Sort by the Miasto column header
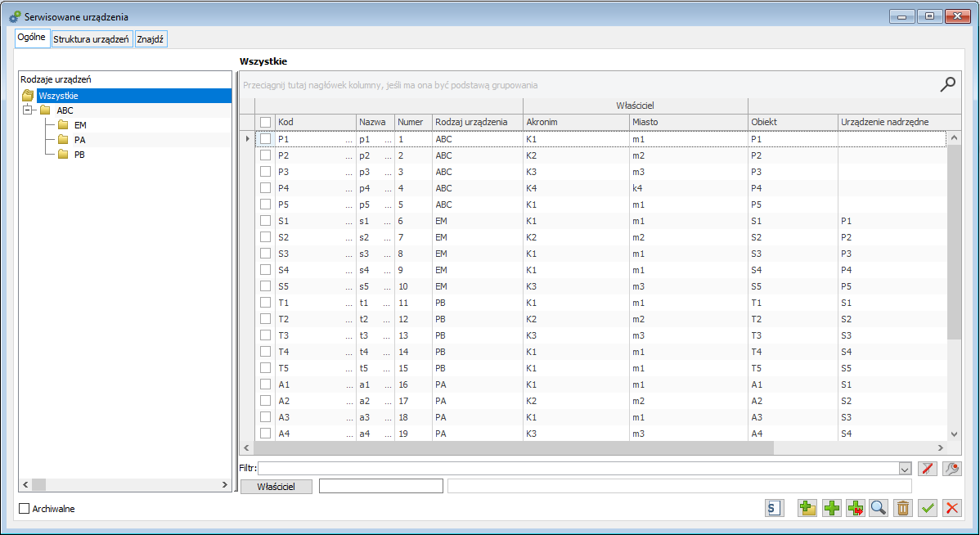 (x=689, y=122)
